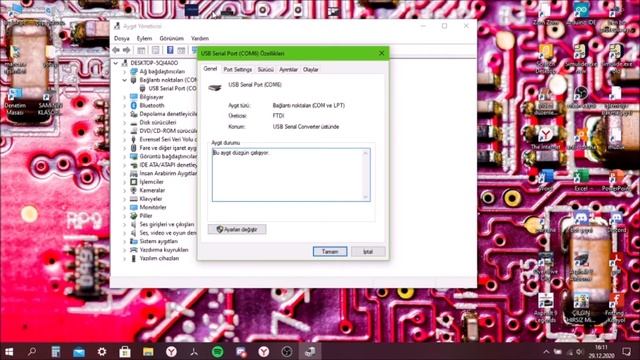Image resolution: width=640 pixels, height=360 pixels.
Task: Switch to the Ayrıntılar tab
Action: click(288, 70)
